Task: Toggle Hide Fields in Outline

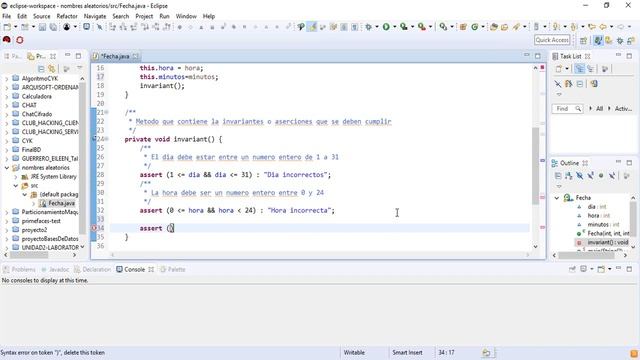Action: coord(579,176)
